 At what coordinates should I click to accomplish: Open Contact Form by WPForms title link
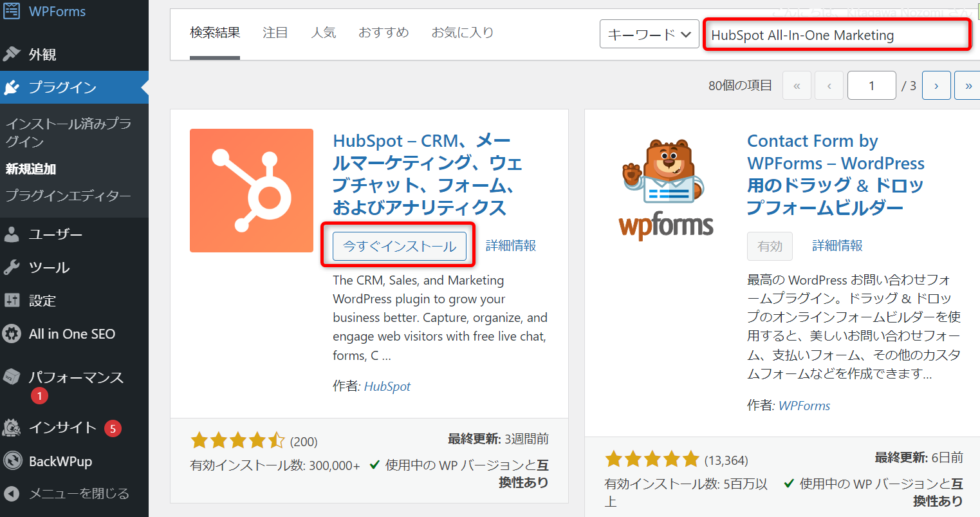tap(836, 174)
